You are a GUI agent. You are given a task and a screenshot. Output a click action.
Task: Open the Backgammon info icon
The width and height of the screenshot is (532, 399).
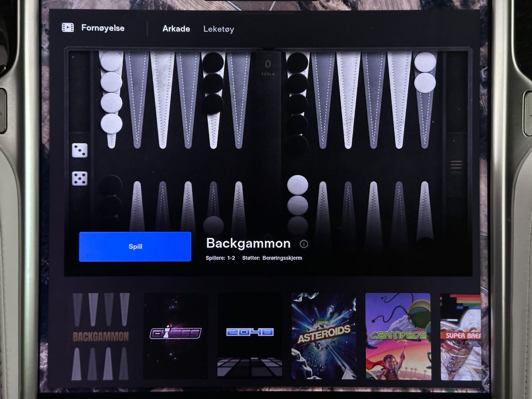[304, 244]
